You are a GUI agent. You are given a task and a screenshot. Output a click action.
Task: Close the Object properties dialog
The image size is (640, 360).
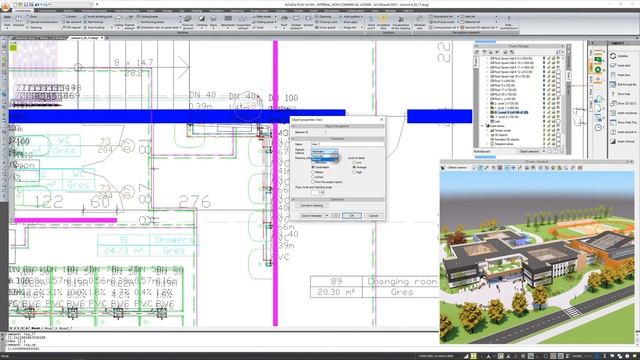click(382, 120)
